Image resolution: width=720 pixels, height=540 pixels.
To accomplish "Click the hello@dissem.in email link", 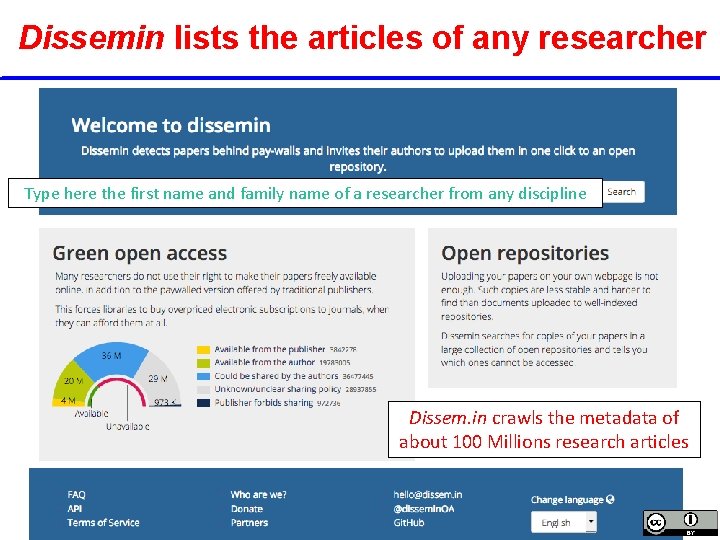I will click(428, 495).
